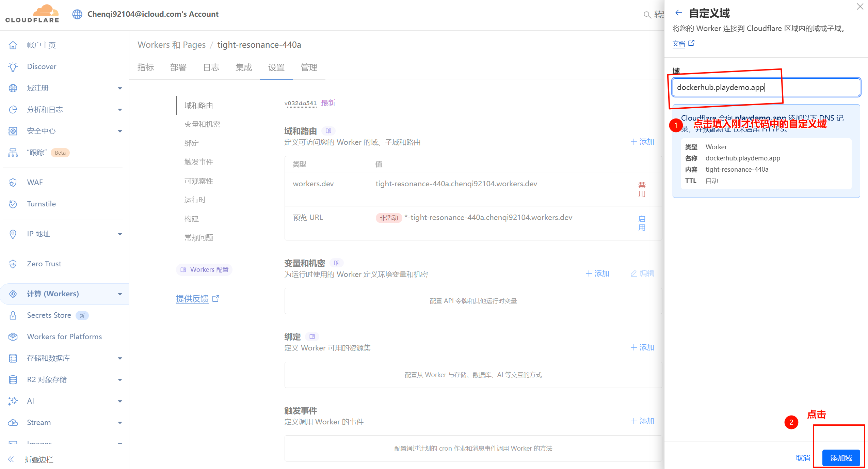Viewport: 868px width, 469px height.
Task: Select 变量和机密 in settings navigation
Action: 202,124
